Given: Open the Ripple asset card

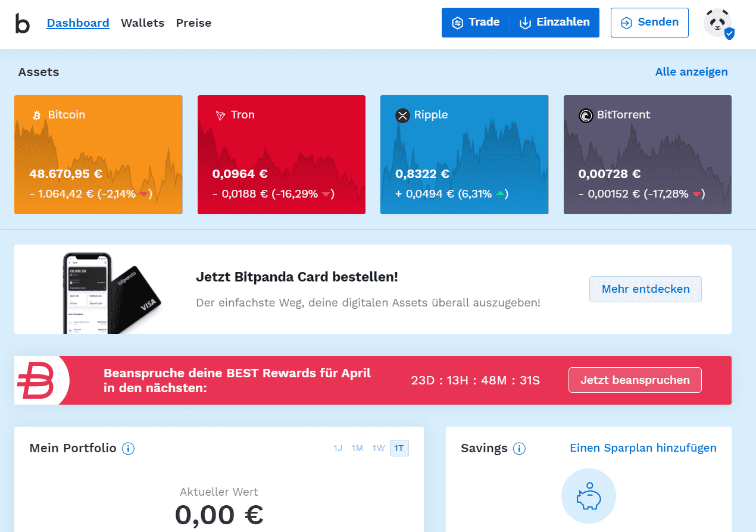Looking at the screenshot, I should (x=464, y=155).
